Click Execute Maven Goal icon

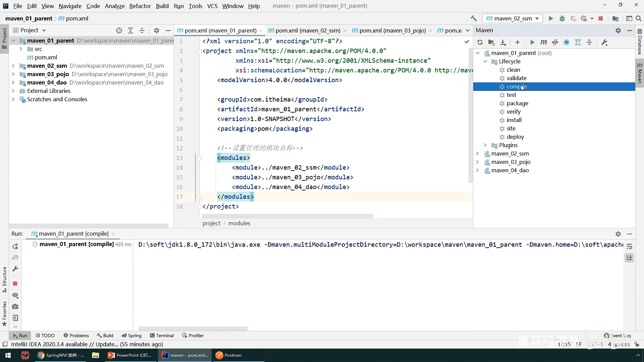[x=543, y=42]
